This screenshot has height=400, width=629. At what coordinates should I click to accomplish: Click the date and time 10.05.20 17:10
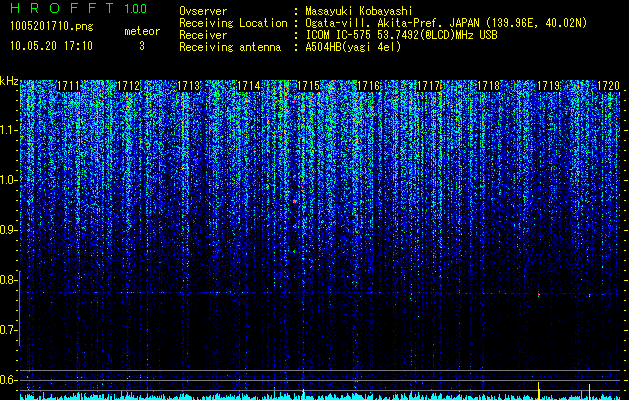coord(51,46)
